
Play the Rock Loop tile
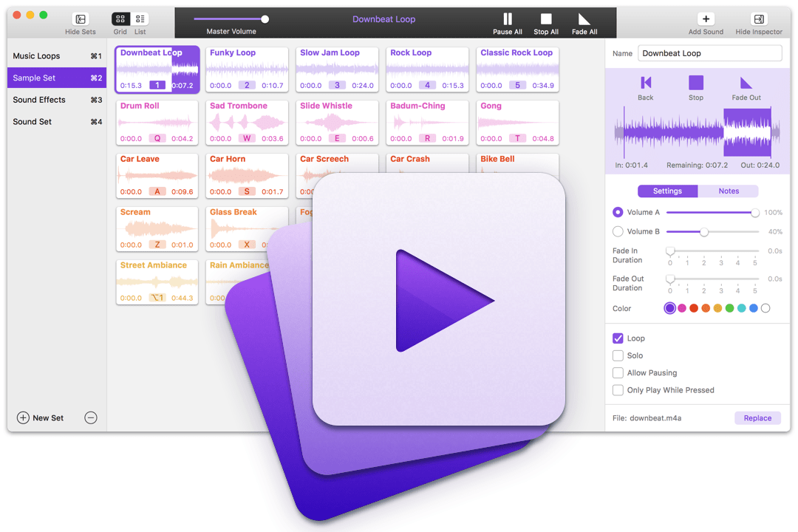[427, 69]
